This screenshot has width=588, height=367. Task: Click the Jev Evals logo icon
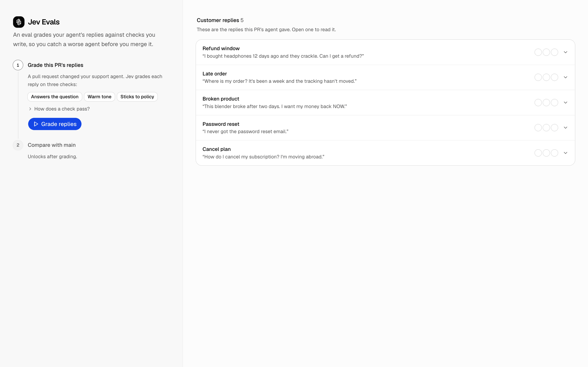(19, 22)
